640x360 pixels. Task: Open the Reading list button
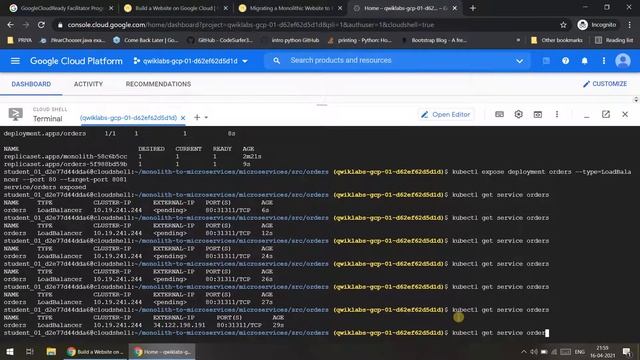pos(614,40)
